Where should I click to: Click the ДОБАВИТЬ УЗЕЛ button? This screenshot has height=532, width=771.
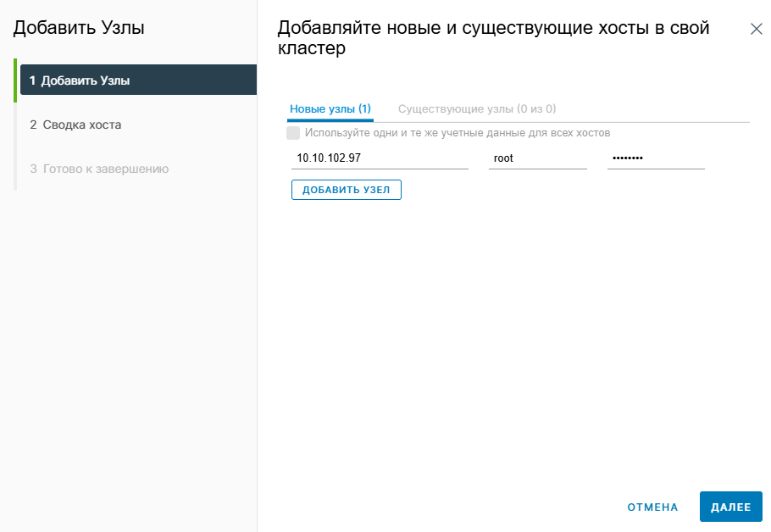[347, 190]
